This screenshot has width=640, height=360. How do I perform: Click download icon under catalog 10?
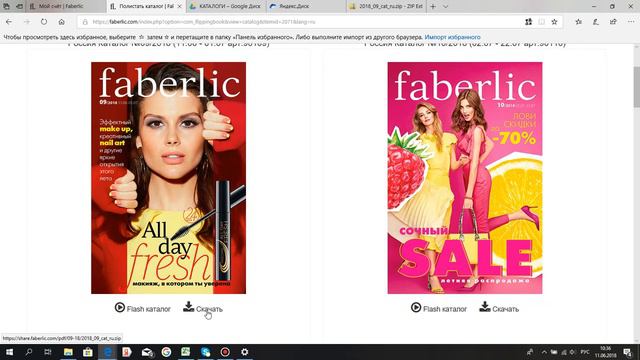point(485,307)
